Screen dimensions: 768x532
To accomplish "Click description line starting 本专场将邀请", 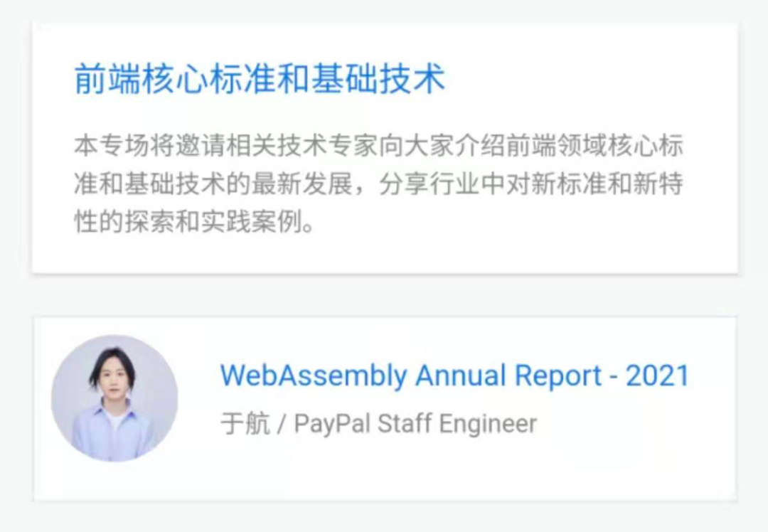I will 378,146.
